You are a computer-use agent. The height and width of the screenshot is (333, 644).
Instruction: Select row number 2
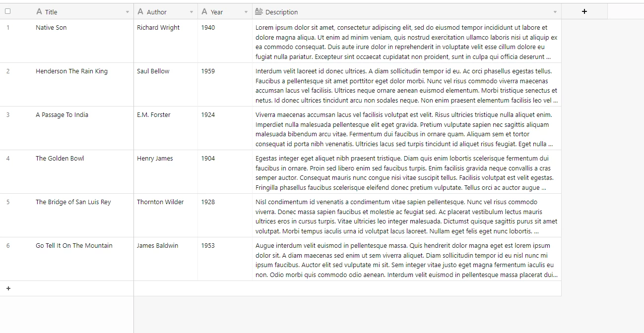[x=8, y=71]
